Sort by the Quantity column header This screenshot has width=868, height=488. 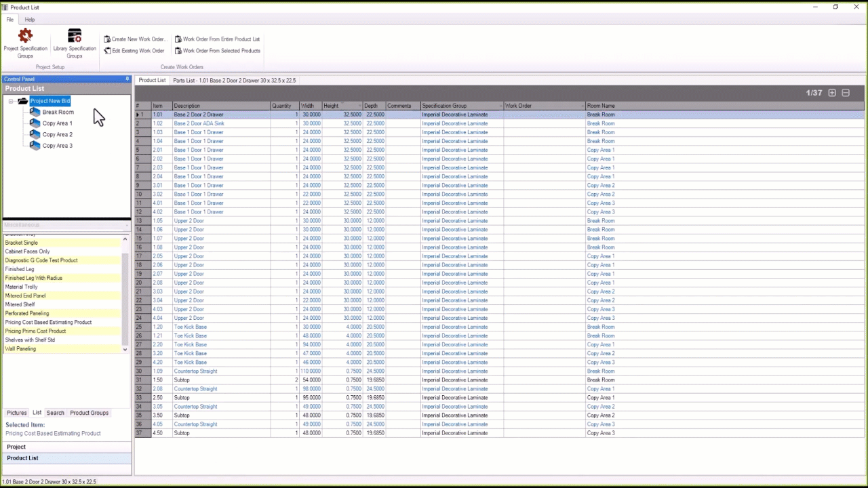pos(285,106)
